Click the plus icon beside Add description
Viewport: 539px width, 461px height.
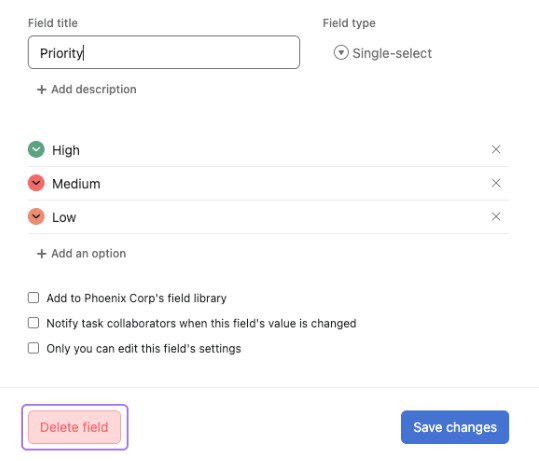pyautogui.click(x=42, y=90)
